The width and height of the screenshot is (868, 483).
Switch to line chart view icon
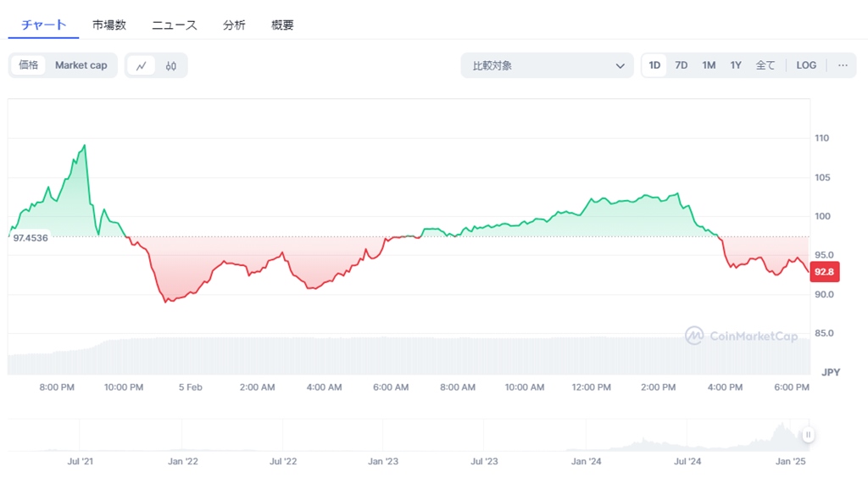(142, 65)
